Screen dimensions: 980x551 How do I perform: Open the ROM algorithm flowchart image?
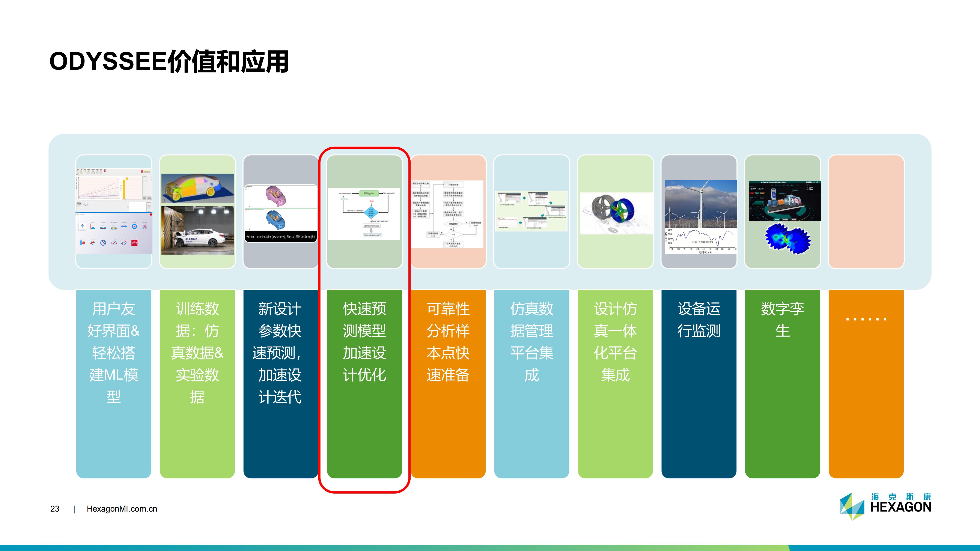click(364, 214)
